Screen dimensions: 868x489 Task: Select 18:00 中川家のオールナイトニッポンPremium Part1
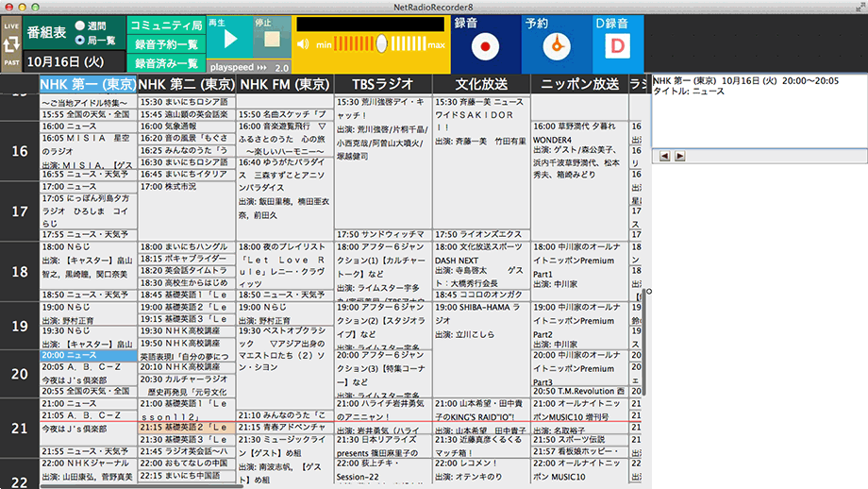coord(579,271)
